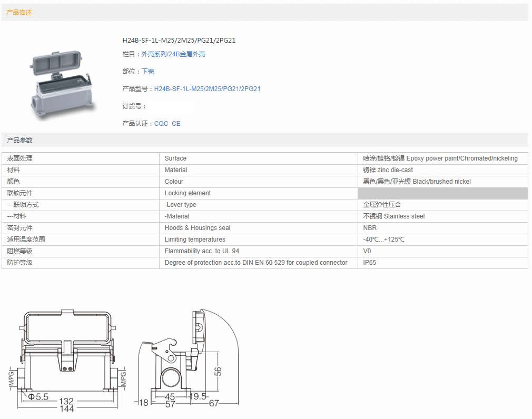Click the black product title heading at top
532x419 pixels.
click(x=179, y=41)
